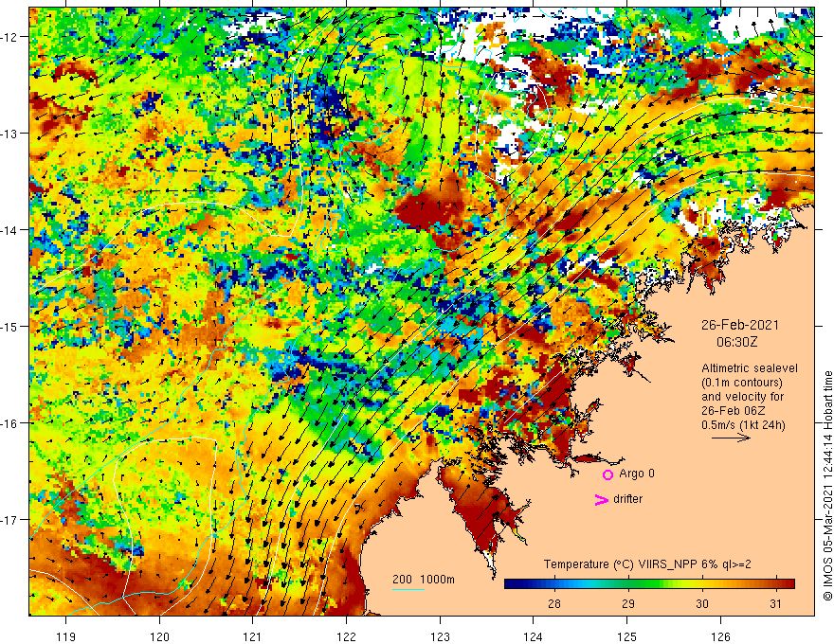Click longitude axis label 123
Viewport: 834px width, 644px height.
coord(440,636)
